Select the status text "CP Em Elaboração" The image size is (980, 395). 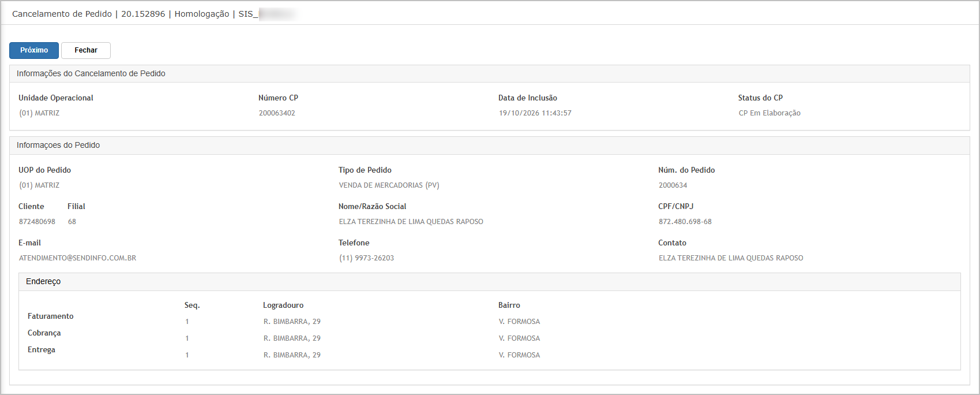[769, 113]
